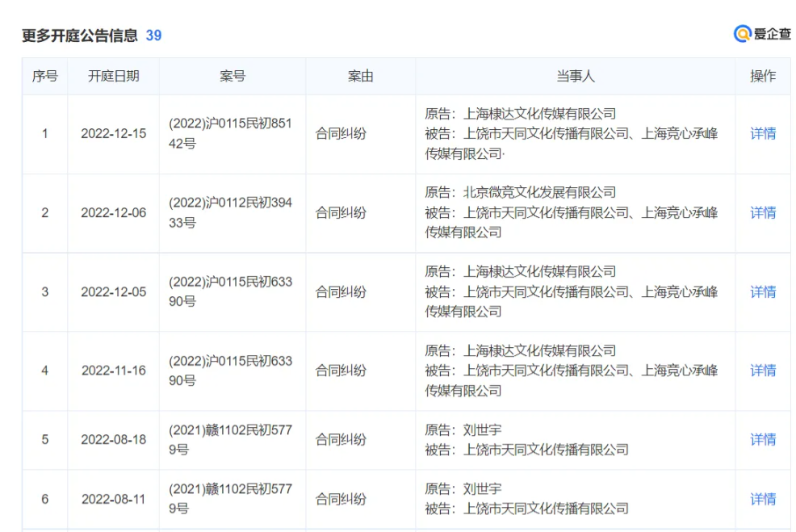Open 详情 for the 2022-12-05 hearing

[762, 292]
